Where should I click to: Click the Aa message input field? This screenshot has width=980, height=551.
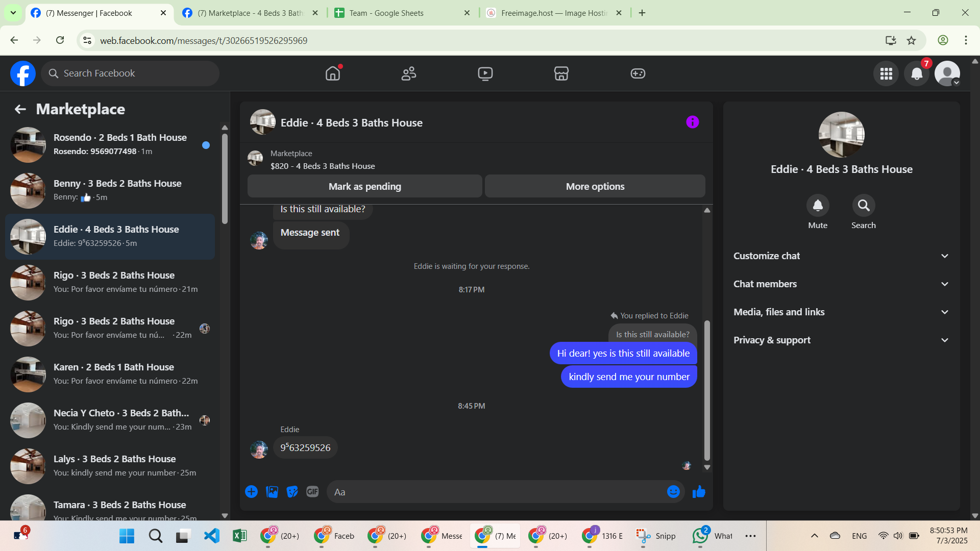tap(495, 492)
